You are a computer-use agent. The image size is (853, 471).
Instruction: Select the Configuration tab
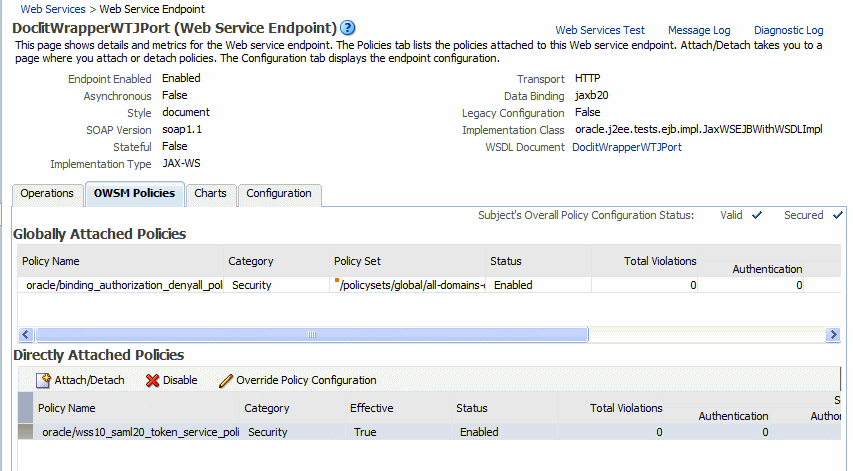click(279, 193)
